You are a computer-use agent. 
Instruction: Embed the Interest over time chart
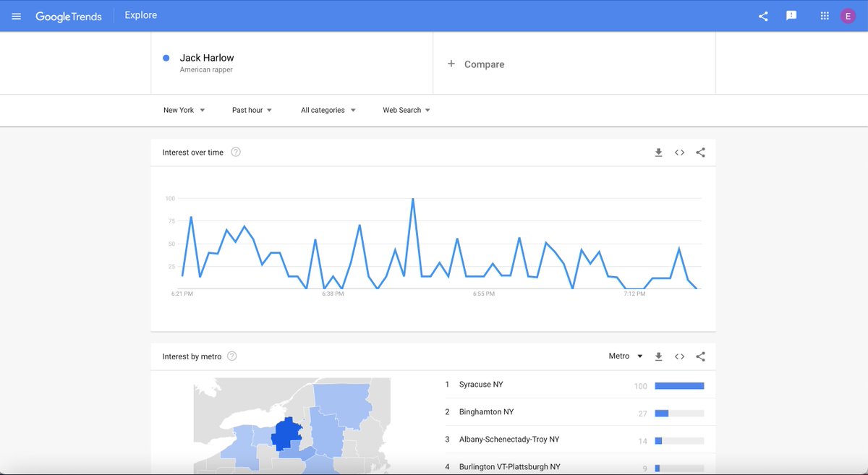(x=679, y=153)
